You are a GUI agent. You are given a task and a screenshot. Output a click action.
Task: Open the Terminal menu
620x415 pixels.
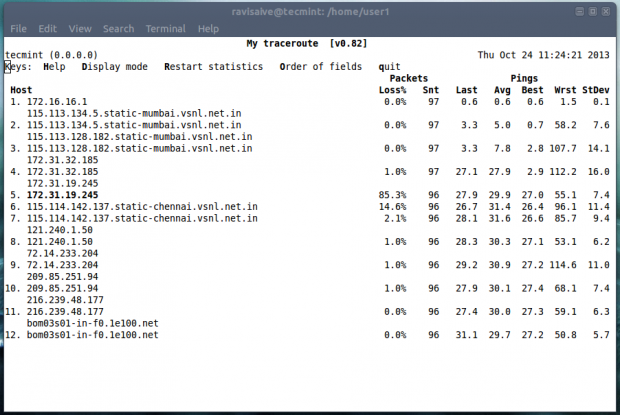(165, 29)
